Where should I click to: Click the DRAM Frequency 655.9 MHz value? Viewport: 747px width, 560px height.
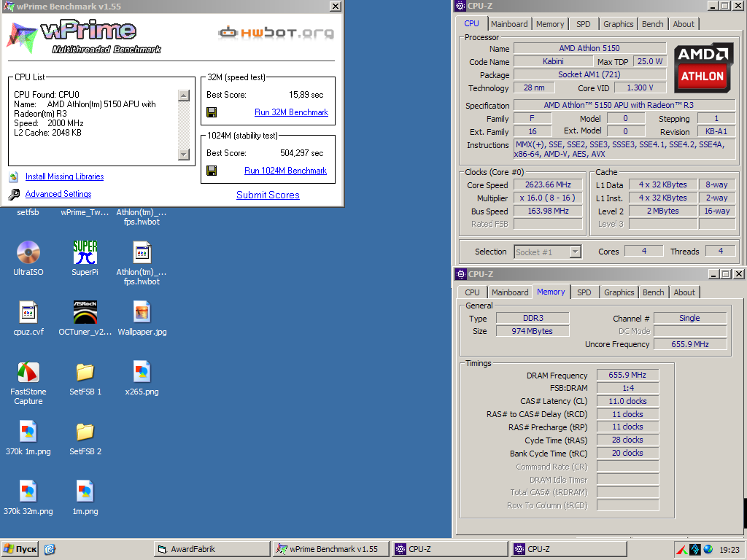coord(627,376)
